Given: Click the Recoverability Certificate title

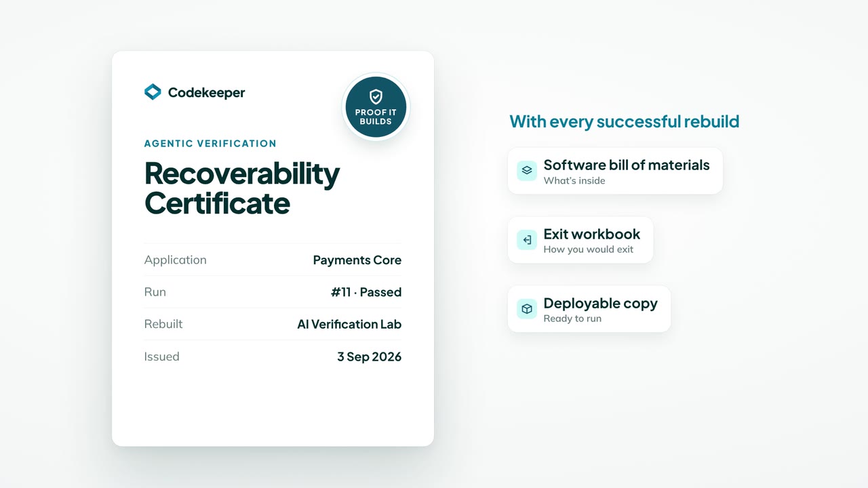Looking at the screenshot, I should pos(242,188).
